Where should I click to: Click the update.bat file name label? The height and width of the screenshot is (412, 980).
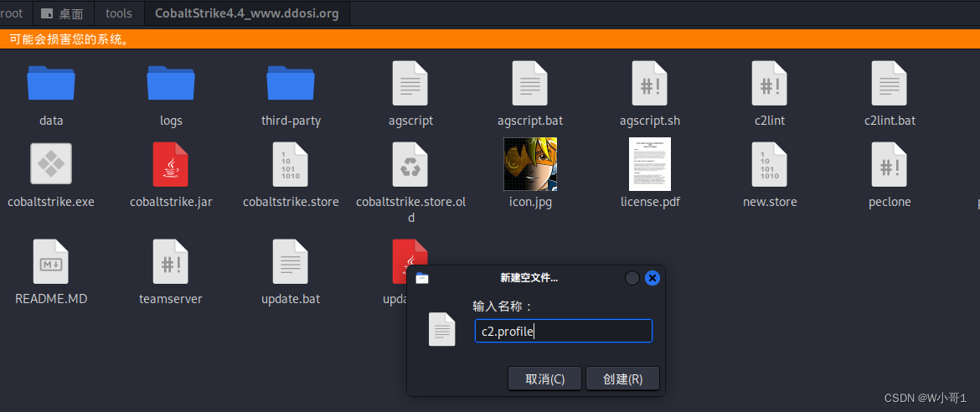coord(291,299)
